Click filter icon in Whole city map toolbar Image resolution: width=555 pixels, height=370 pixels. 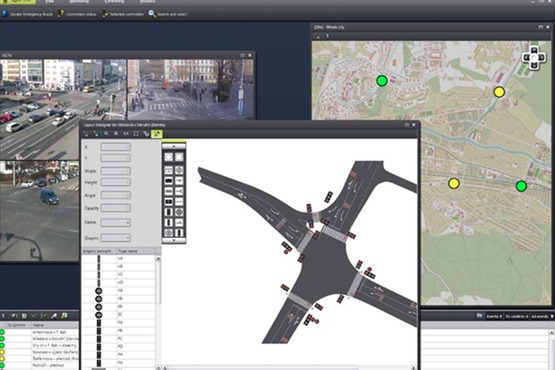pos(327,36)
